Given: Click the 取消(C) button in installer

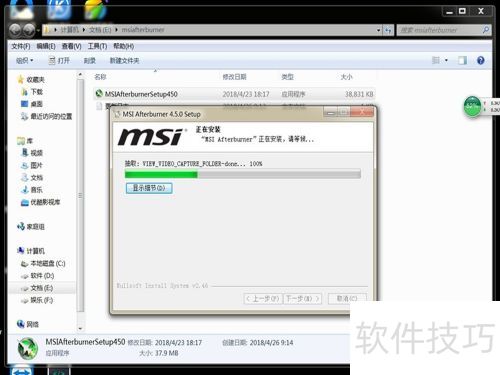Looking at the screenshot, I should tap(347, 298).
